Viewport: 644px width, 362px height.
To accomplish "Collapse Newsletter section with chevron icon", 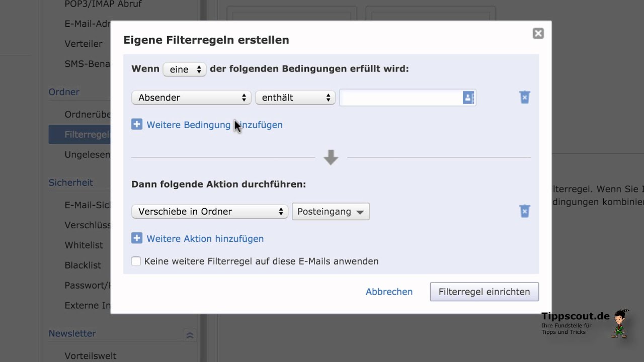I will point(190,334).
